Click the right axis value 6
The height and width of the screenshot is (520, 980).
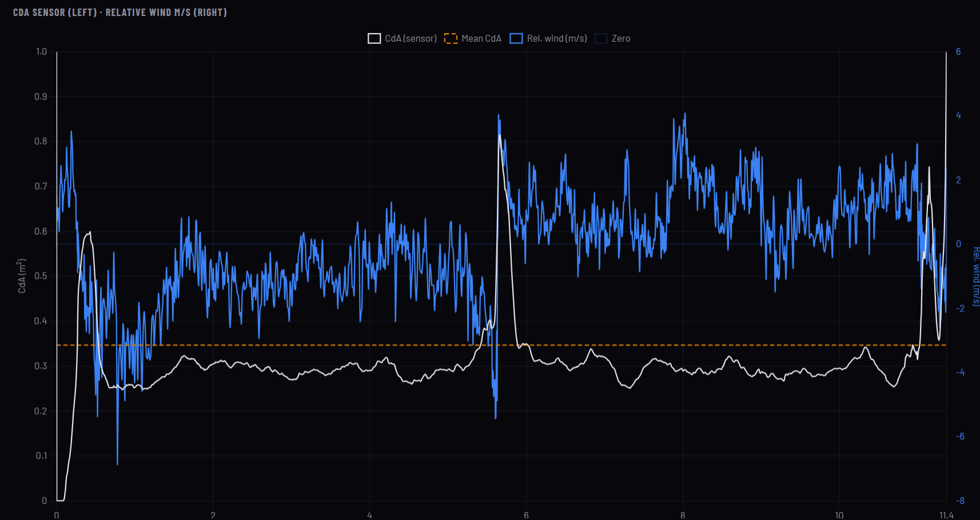[958, 51]
